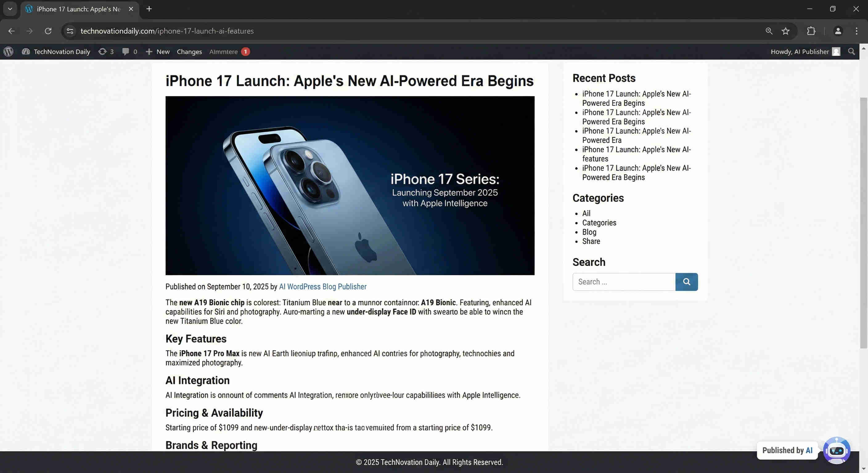Open AI WordPress Blog Publisher author link
The height and width of the screenshot is (473, 868).
tap(322, 286)
